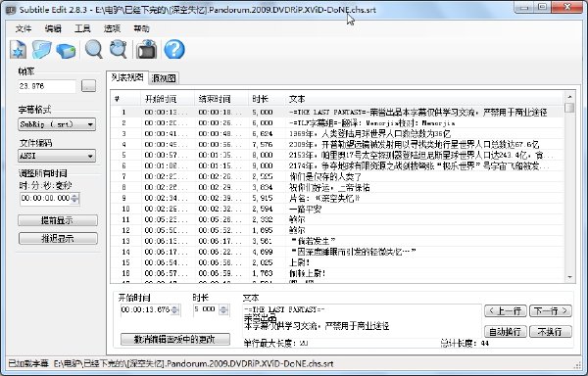Click the 文本 column header
Screen dimensions: 588x376
pos(424,99)
